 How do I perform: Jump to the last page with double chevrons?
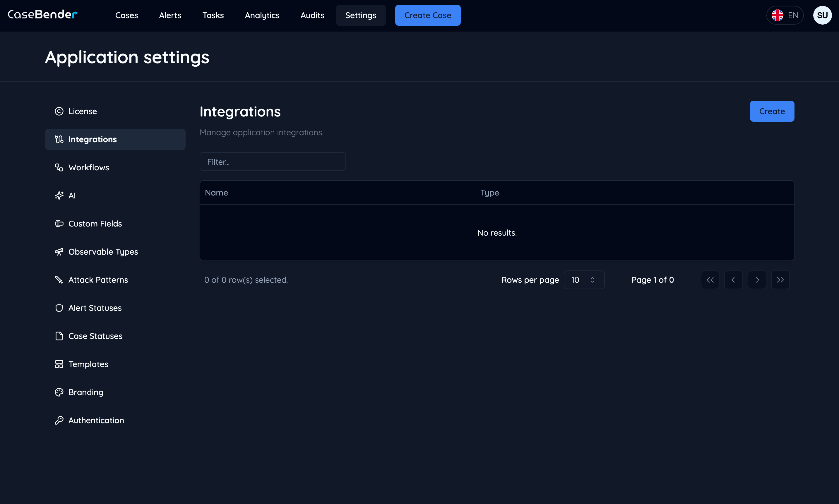780,280
